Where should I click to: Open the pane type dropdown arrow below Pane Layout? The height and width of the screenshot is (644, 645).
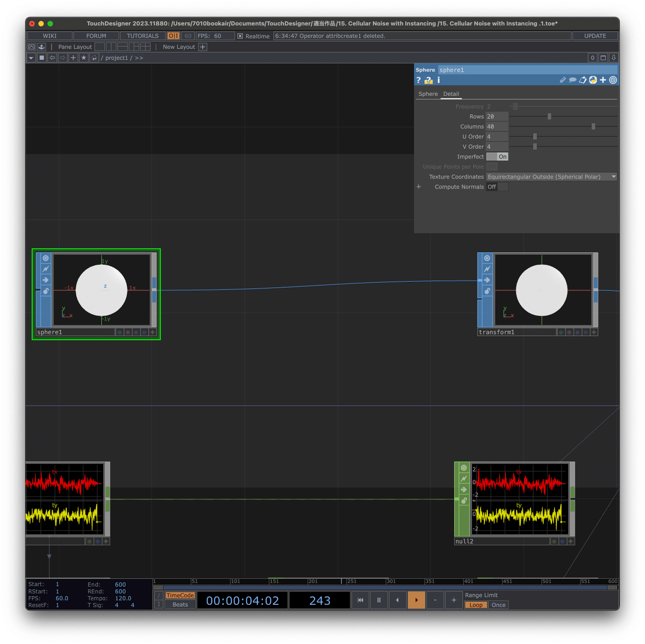(31, 58)
